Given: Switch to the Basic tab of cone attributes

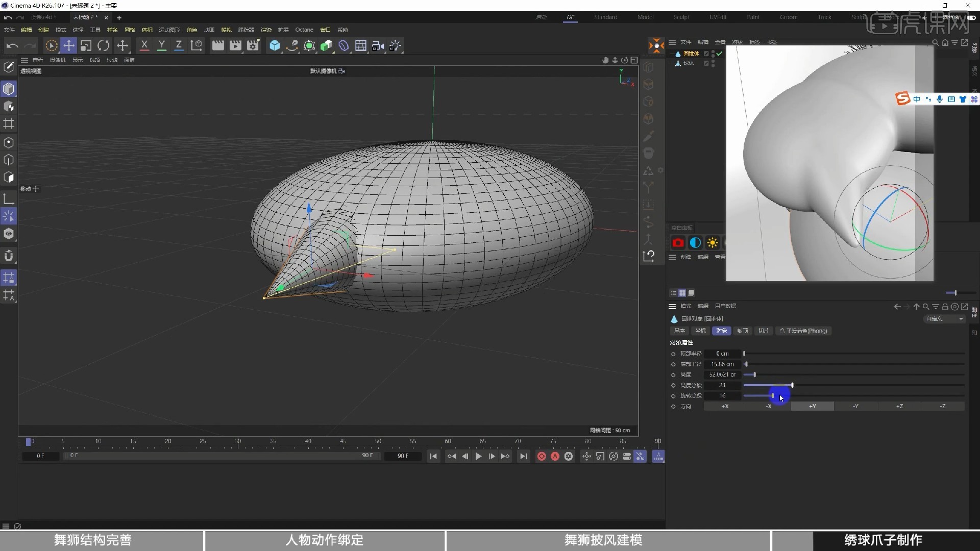Looking at the screenshot, I should point(680,331).
